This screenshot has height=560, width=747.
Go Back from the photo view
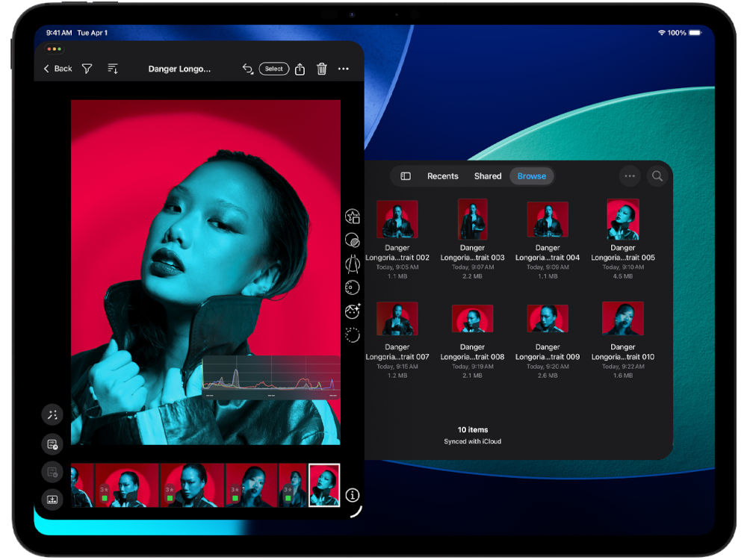point(58,69)
